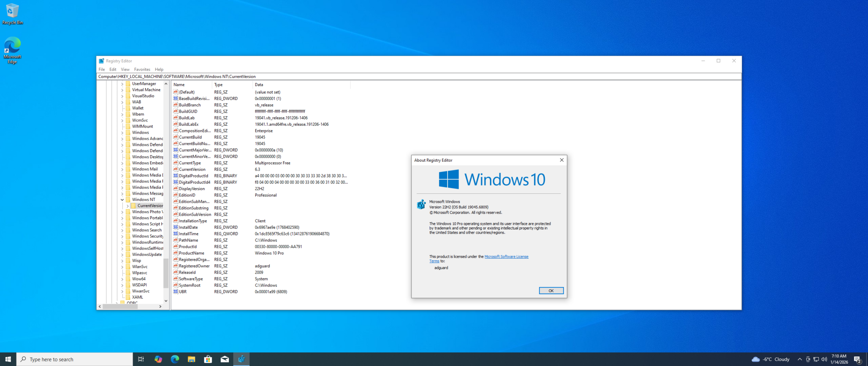Click the Wallet folder icon
The width and height of the screenshot is (868, 366).
click(x=128, y=108)
